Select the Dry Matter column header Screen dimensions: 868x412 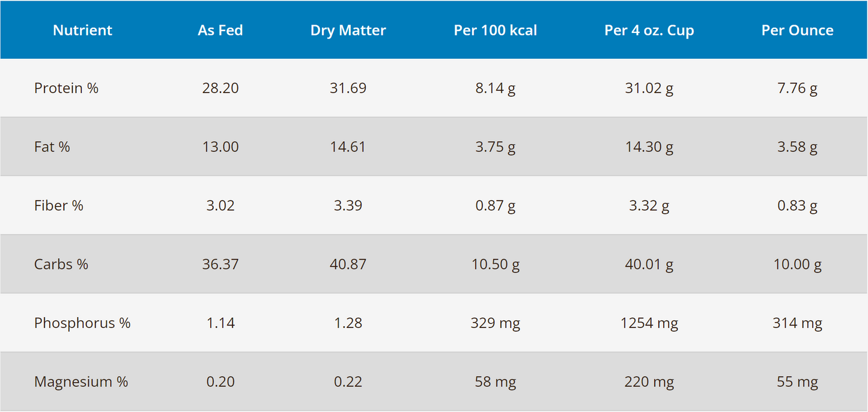point(348,31)
